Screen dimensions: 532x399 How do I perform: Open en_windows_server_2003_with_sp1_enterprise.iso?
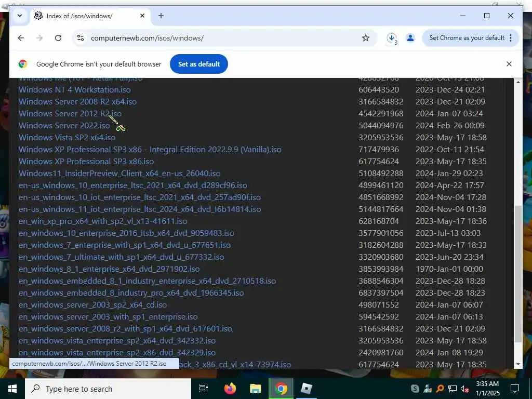pos(108,316)
